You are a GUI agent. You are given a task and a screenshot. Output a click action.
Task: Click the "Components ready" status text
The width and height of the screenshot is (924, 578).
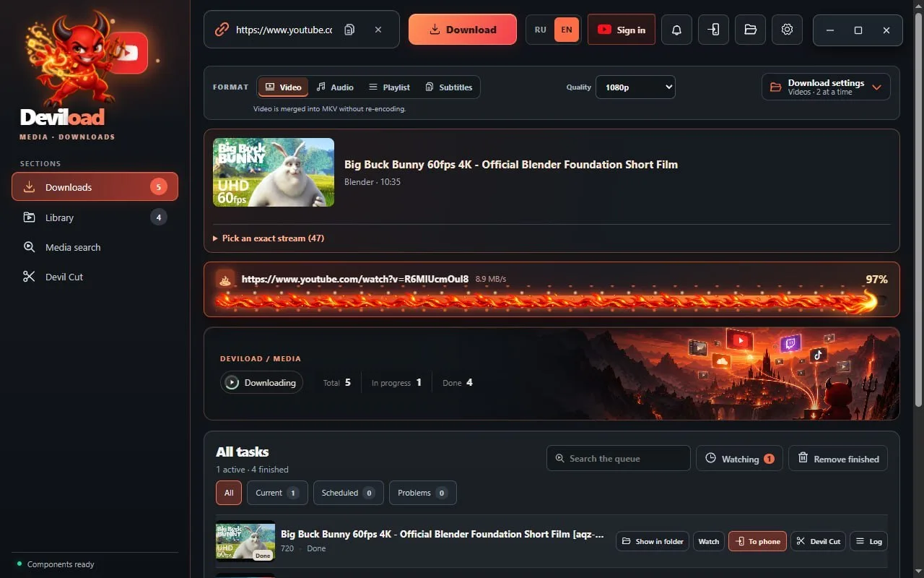click(61, 564)
